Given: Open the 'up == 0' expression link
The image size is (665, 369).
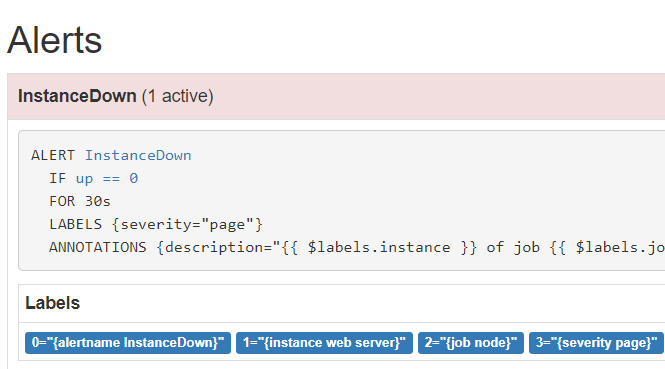Looking at the screenshot, I should 107,179.
